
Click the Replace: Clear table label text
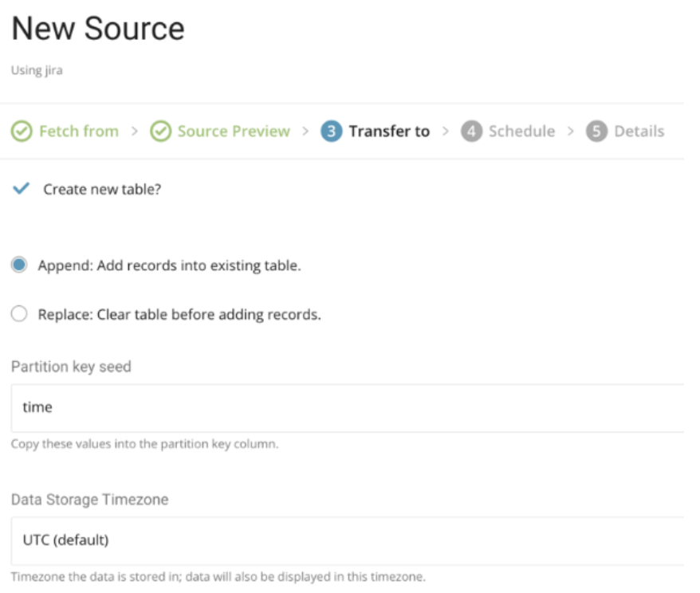pos(179,315)
